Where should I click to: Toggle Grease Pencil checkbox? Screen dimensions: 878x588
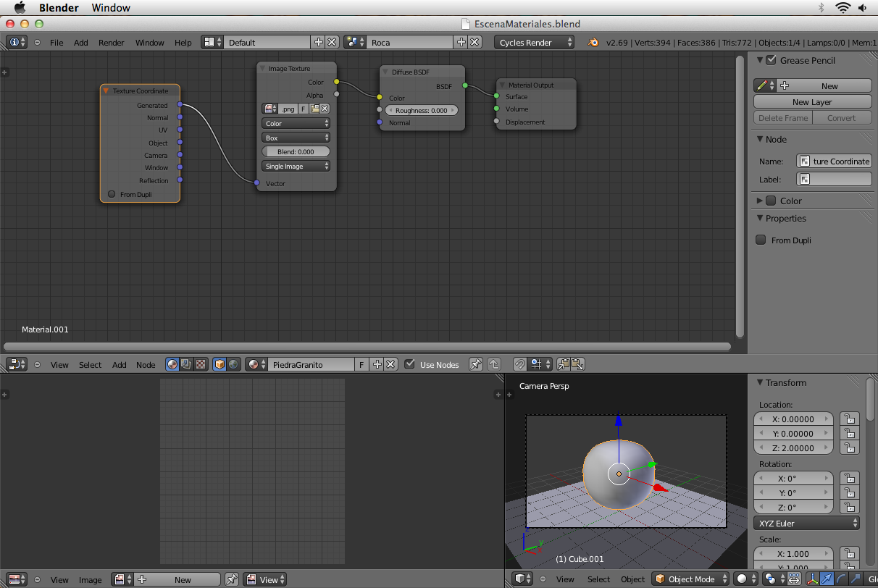(x=771, y=60)
